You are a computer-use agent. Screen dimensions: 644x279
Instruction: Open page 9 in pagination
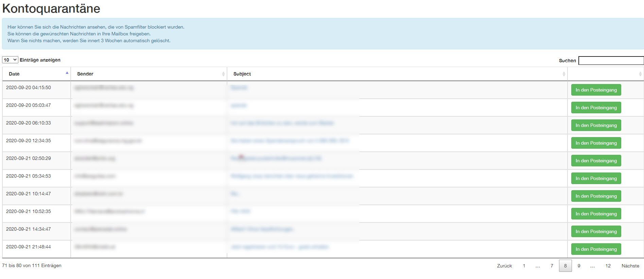pos(579,266)
